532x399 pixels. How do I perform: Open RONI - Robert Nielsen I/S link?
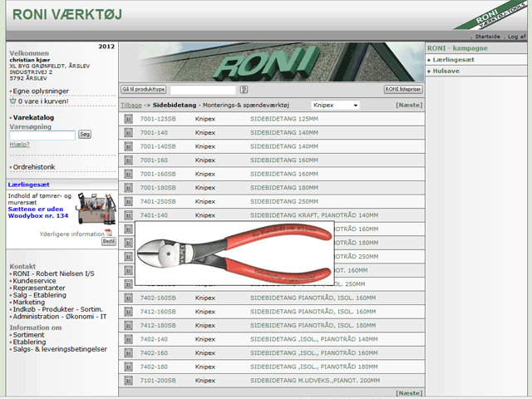(x=53, y=273)
